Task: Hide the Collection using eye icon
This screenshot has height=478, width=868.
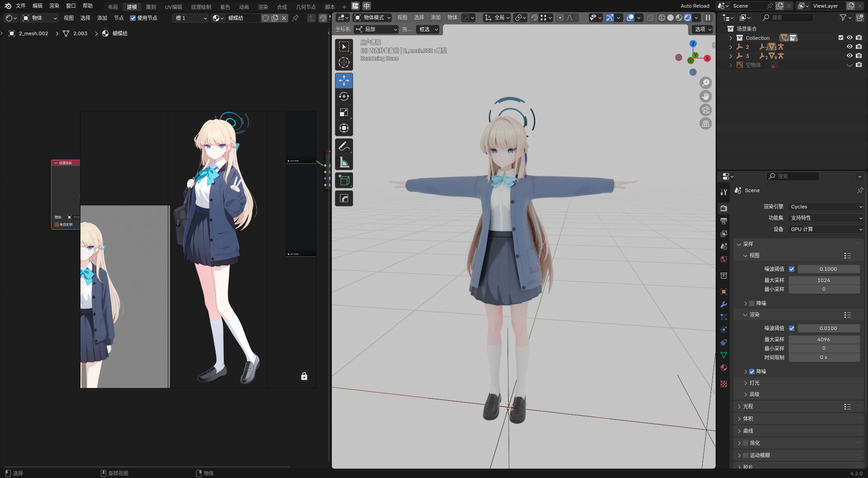Action: (x=849, y=38)
